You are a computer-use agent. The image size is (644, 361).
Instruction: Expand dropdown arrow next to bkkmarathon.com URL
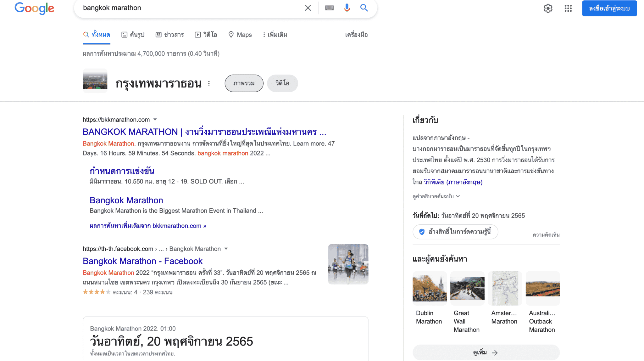155,120
